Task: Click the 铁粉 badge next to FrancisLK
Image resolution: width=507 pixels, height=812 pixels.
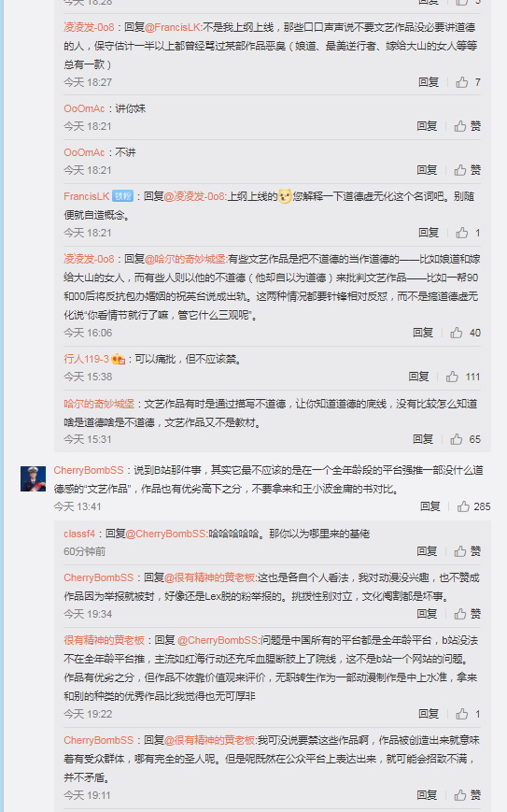Action: tap(122, 196)
